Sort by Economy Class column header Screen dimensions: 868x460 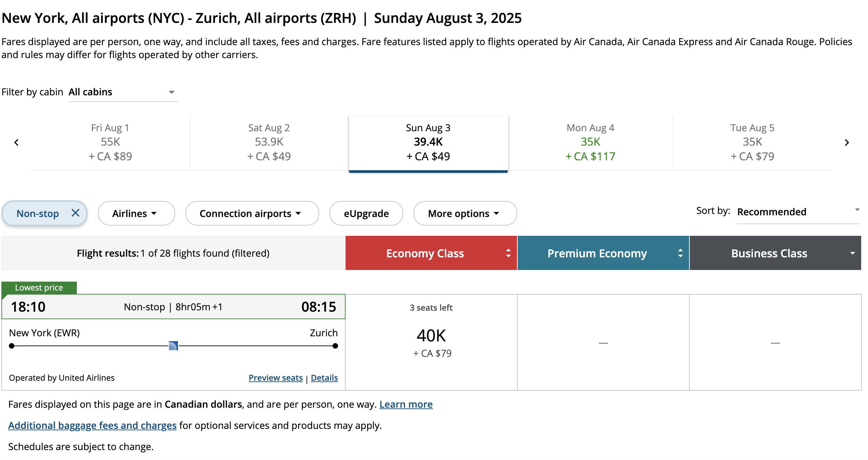coord(431,253)
